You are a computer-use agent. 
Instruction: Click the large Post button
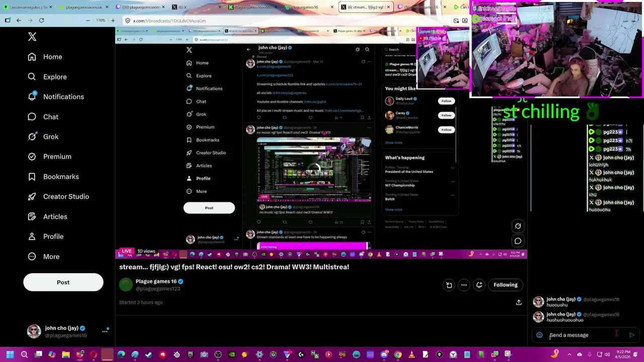63,282
